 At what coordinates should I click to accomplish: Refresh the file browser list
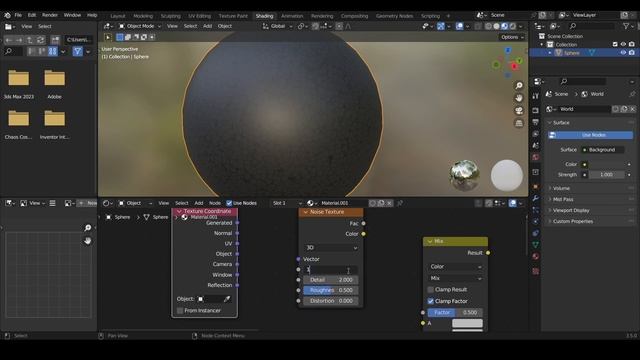click(x=40, y=40)
